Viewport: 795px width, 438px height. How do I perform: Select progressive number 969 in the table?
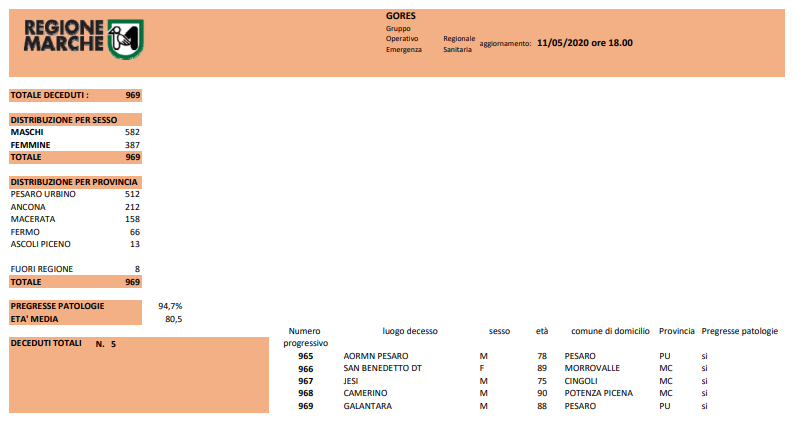306,406
